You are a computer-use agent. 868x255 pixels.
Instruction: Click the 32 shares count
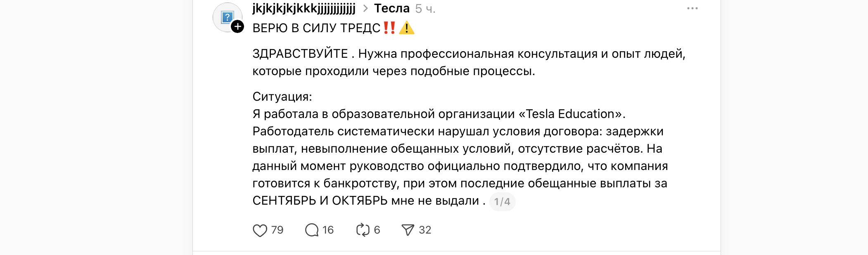(425, 230)
